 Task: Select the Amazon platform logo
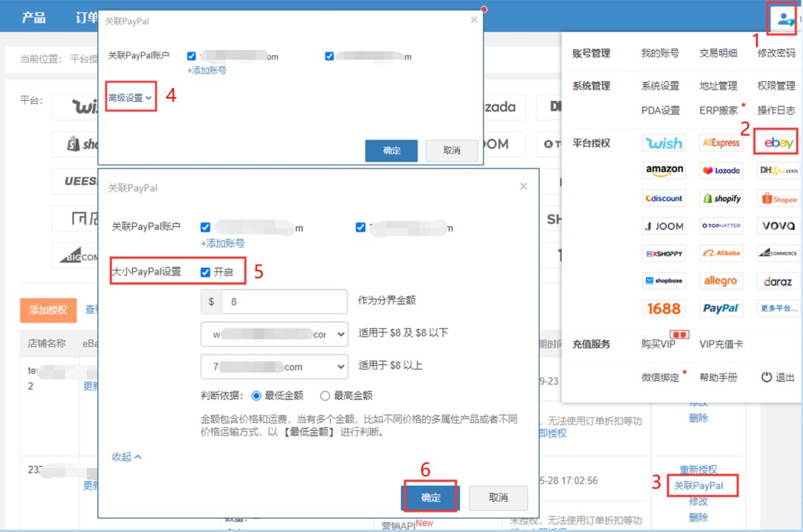[663, 170]
